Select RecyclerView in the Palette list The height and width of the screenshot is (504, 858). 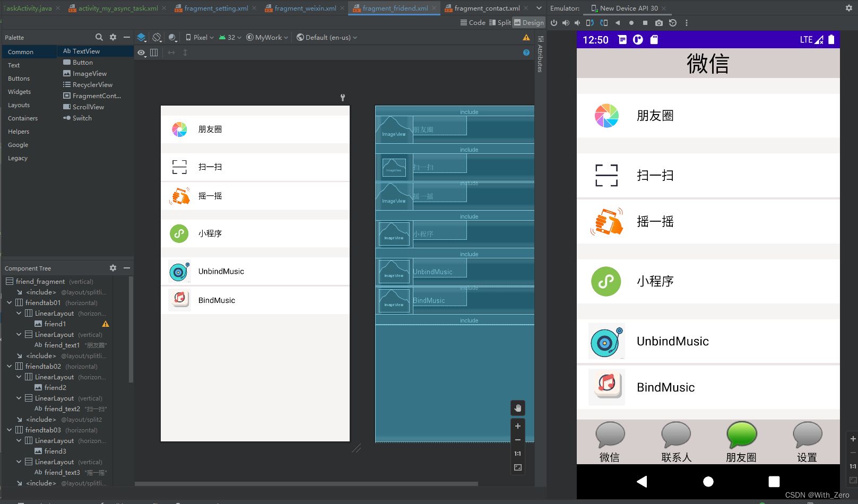[92, 84]
